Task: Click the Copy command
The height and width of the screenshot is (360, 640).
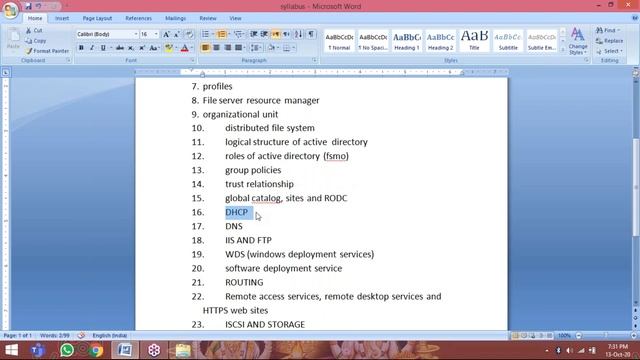Action: point(36,41)
